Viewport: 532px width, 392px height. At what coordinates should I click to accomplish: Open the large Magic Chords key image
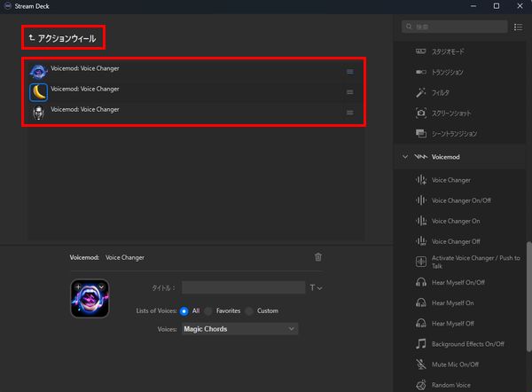click(90, 298)
